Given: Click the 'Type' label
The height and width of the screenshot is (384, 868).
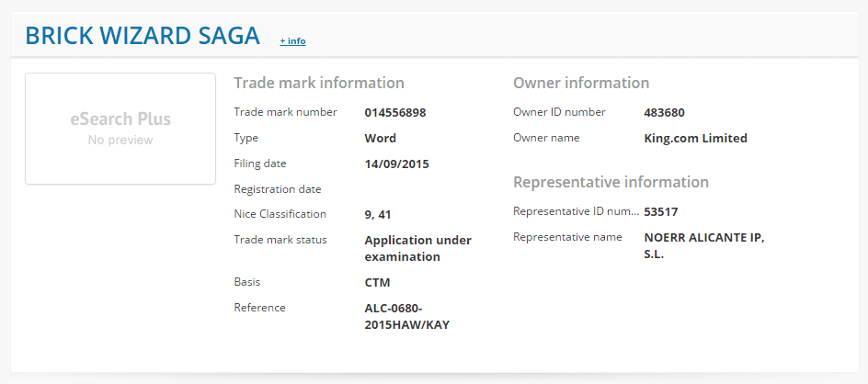Looking at the screenshot, I should pos(246,139).
